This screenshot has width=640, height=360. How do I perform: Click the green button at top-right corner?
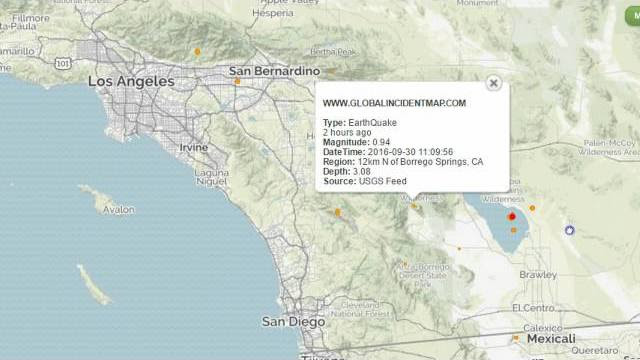coord(633,16)
